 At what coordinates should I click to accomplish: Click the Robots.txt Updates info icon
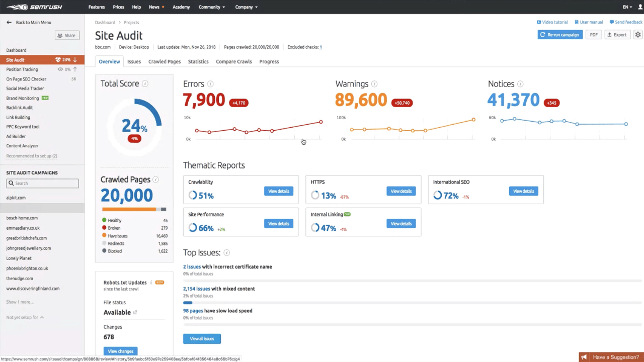151,283
